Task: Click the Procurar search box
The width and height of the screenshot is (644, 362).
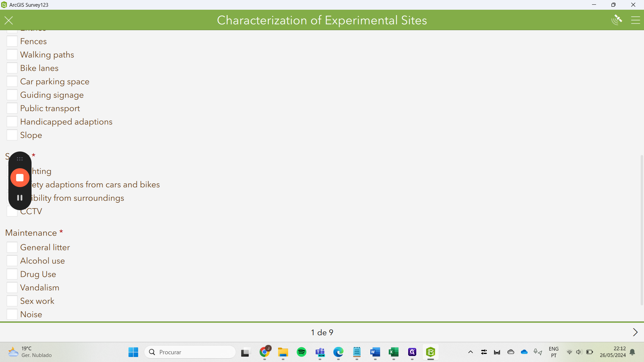Action: pyautogui.click(x=190, y=352)
